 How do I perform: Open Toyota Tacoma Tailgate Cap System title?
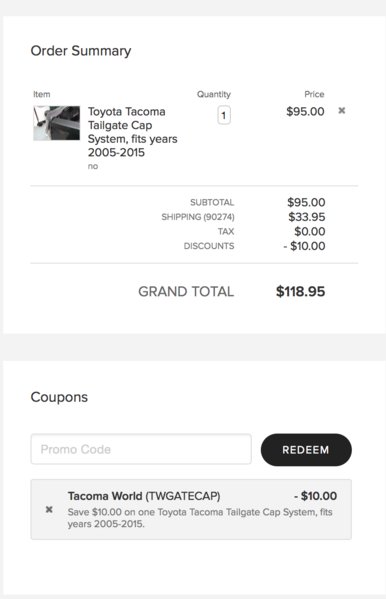point(133,132)
